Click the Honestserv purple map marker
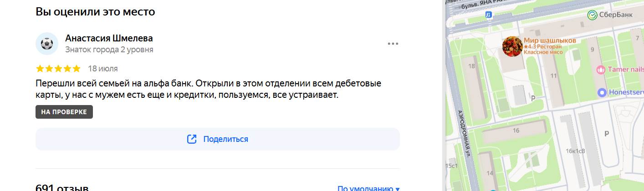 pos(603,92)
